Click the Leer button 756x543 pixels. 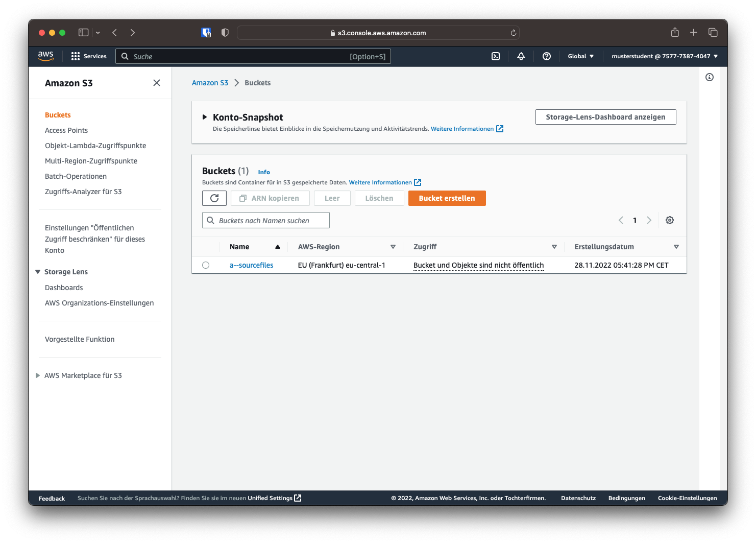pyautogui.click(x=332, y=198)
